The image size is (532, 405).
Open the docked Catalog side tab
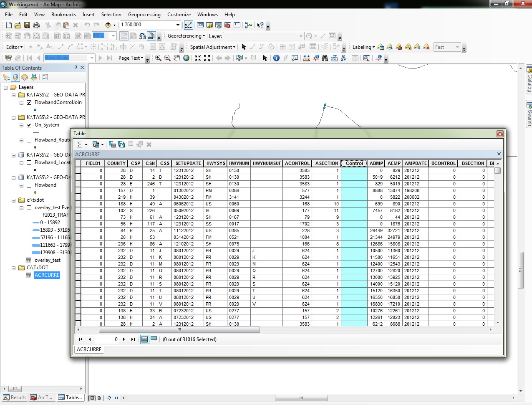pos(529,79)
